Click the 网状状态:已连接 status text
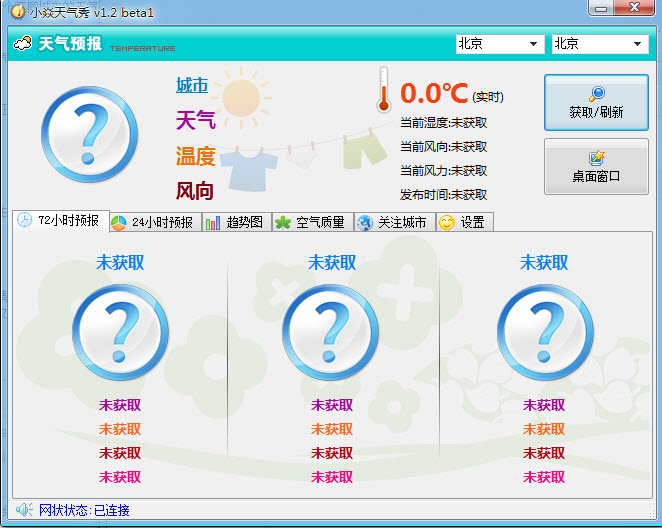This screenshot has height=528, width=662. pyautogui.click(x=84, y=510)
